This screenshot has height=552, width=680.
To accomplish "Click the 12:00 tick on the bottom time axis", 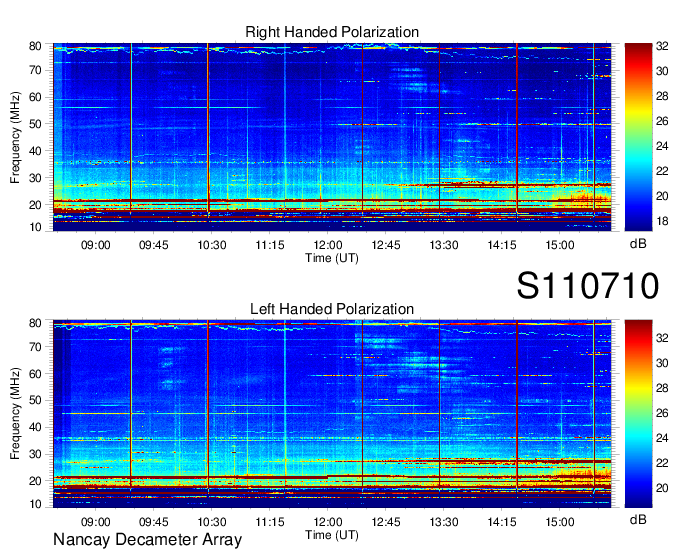I will (328, 522).
